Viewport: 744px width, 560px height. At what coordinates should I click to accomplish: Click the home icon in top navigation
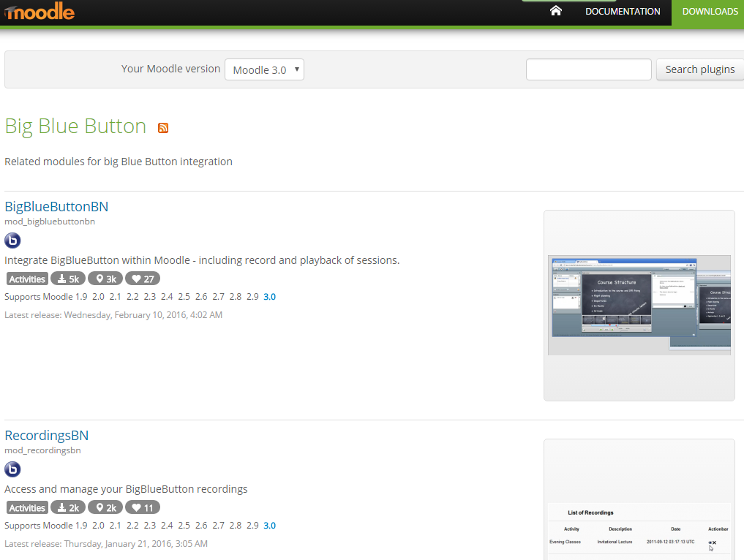pos(556,11)
